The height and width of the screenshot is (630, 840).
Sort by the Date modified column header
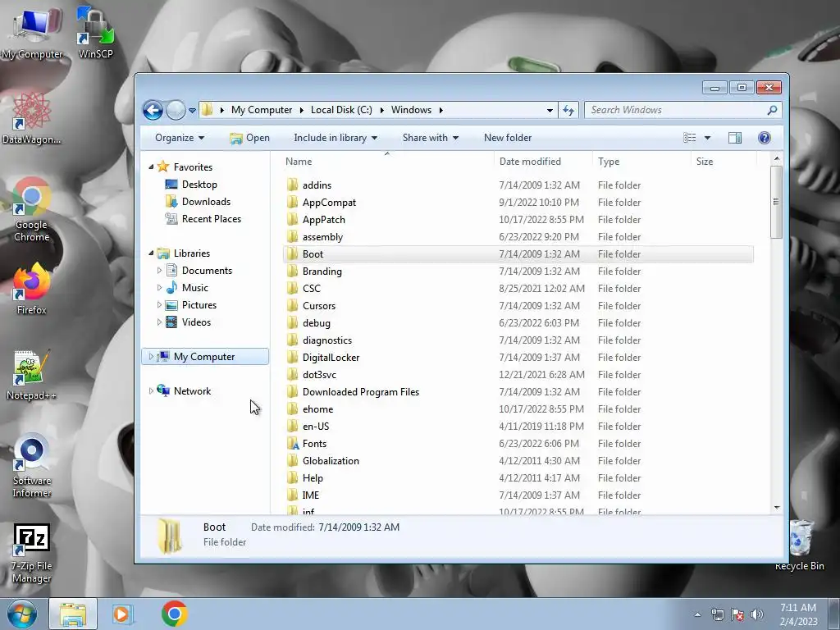coord(543,162)
